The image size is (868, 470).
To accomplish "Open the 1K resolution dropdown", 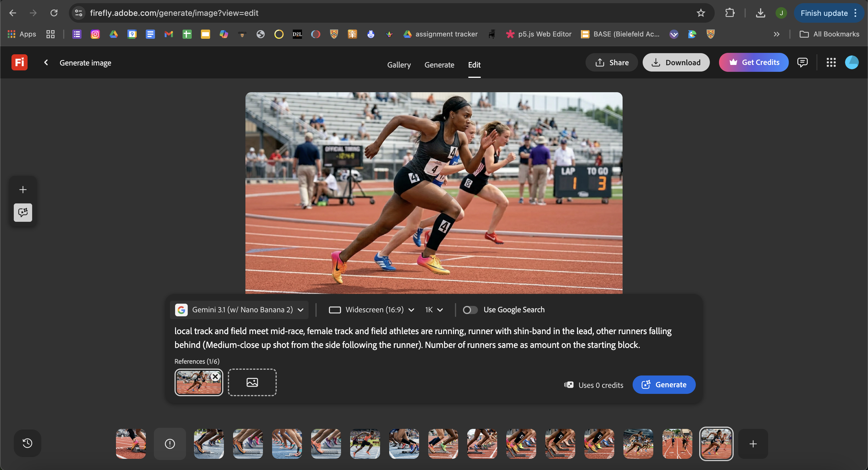I will click(x=434, y=309).
